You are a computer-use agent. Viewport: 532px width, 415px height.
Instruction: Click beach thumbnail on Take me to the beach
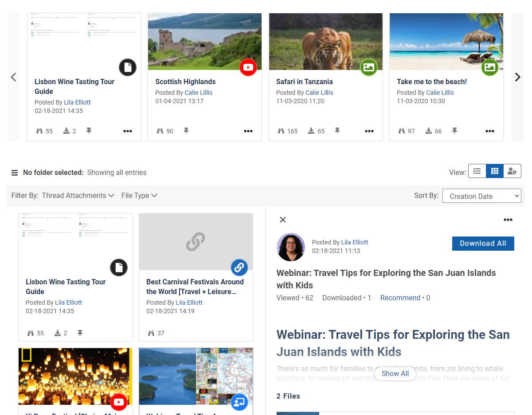pyautogui.click(x=446, y=41)
